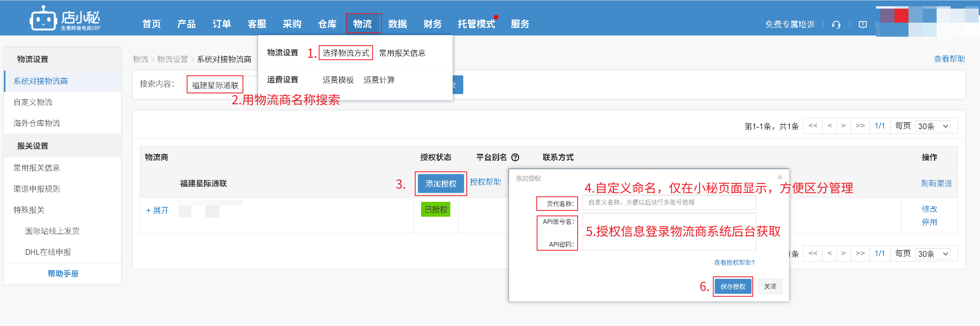Viewport: 980px width, 326px height.
Task: Open the book help-manual icon
Action: point(862,25)
